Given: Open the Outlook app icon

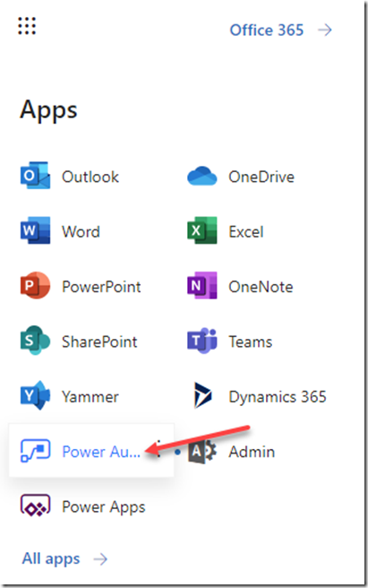Looking at the screenshot, I should click(35, 176).
